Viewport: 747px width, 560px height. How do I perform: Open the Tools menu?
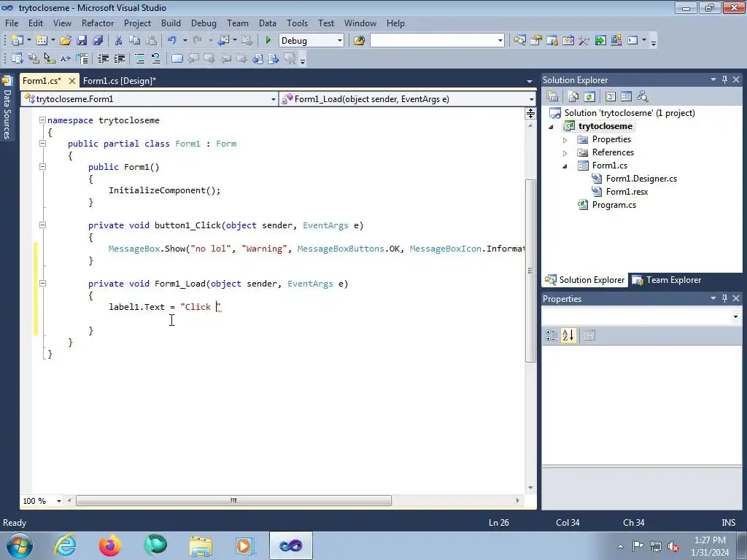point(298,23)
